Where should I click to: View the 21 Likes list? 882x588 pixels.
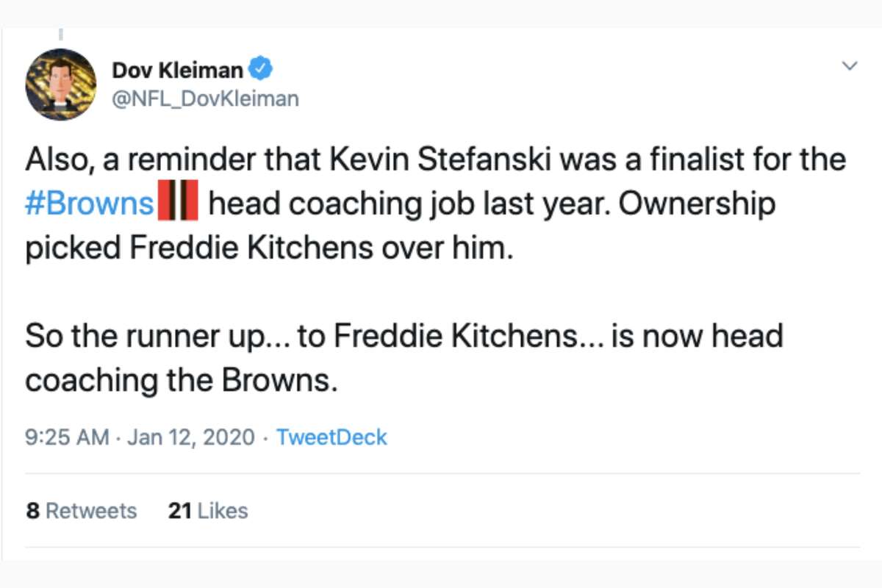click(209, 510)
